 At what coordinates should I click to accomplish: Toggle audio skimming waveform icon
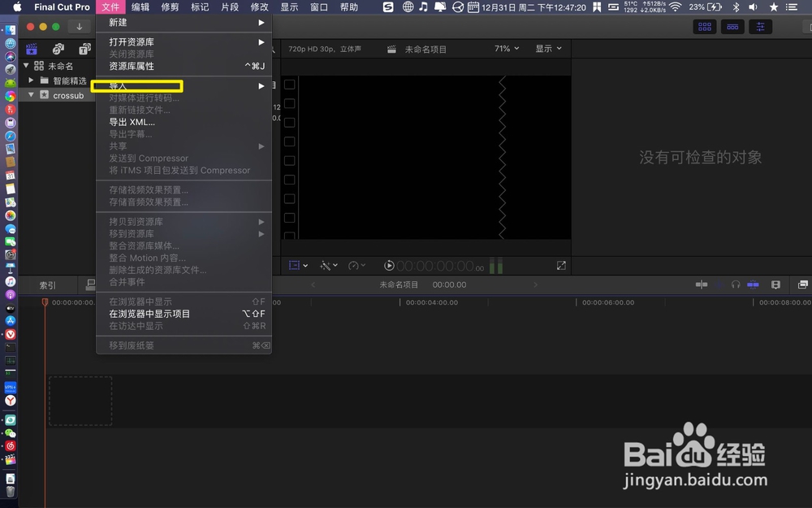tap(719, 284)
